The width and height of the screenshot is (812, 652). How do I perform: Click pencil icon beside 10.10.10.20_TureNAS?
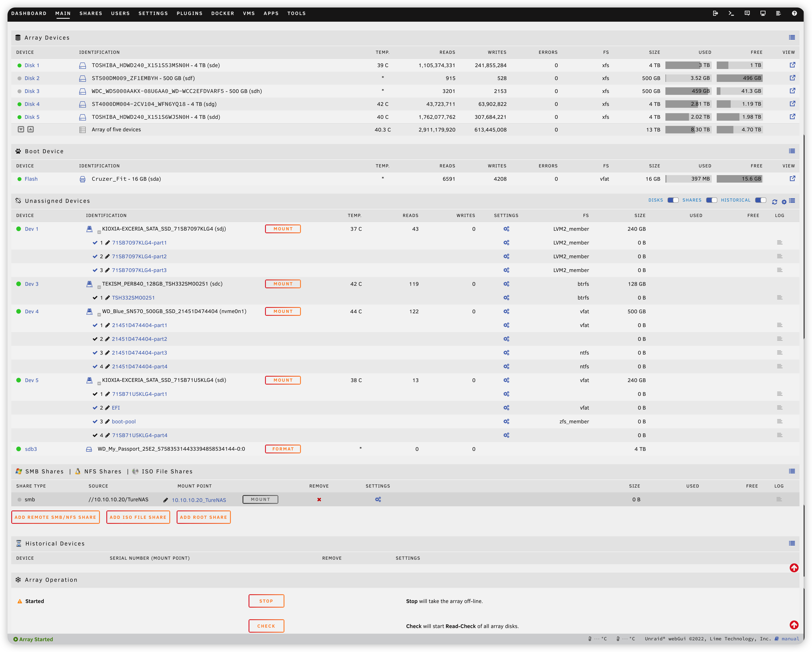coord(165,500)
